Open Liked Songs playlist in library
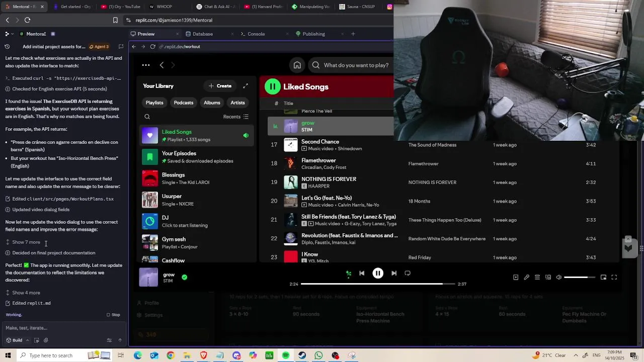The height and width of the screenshot is (362, 644). [x=196, y=135]
